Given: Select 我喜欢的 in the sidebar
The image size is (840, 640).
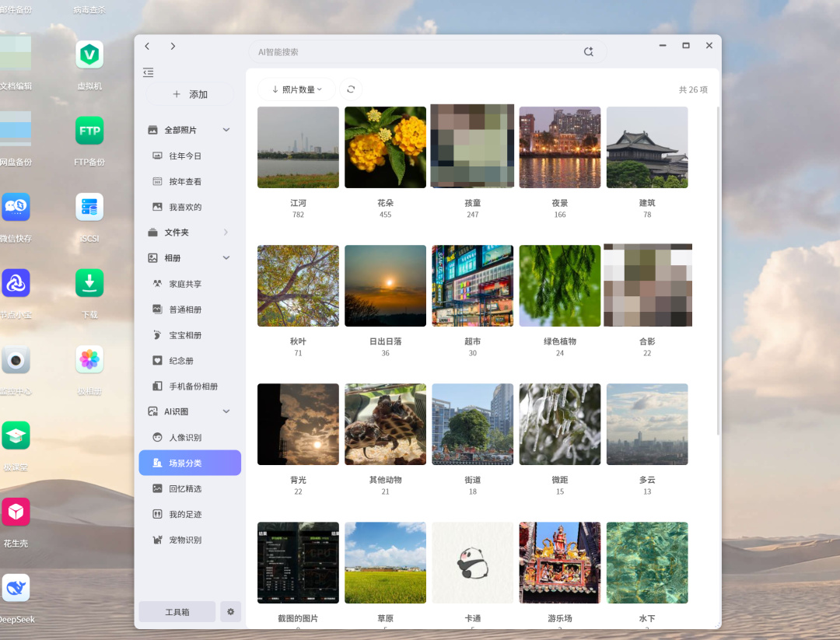Looking at the screenshot, I should pos(190,207).
